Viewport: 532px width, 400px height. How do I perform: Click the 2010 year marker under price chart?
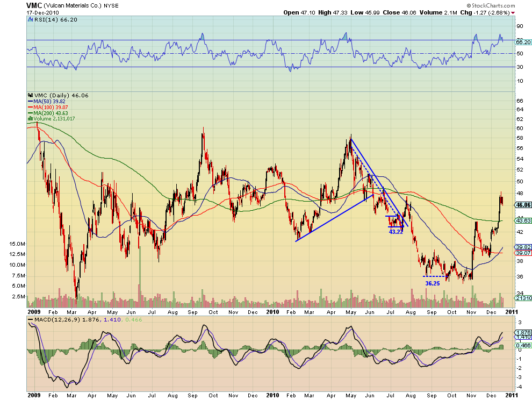273,312
